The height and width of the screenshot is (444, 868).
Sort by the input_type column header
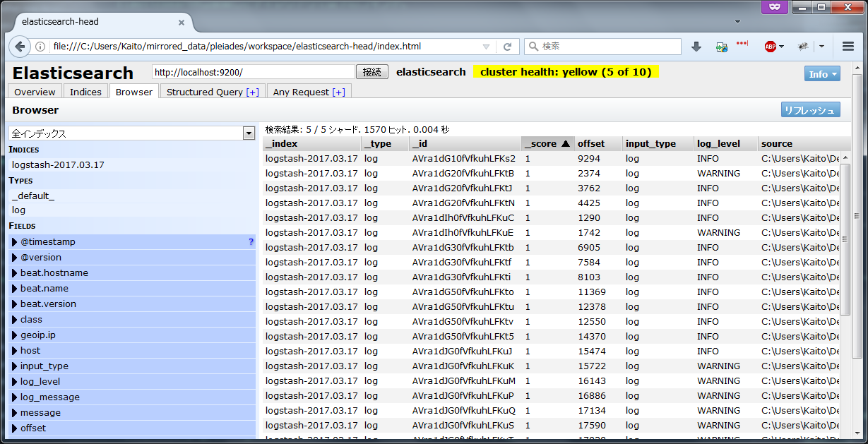click(x=658, y=143)
